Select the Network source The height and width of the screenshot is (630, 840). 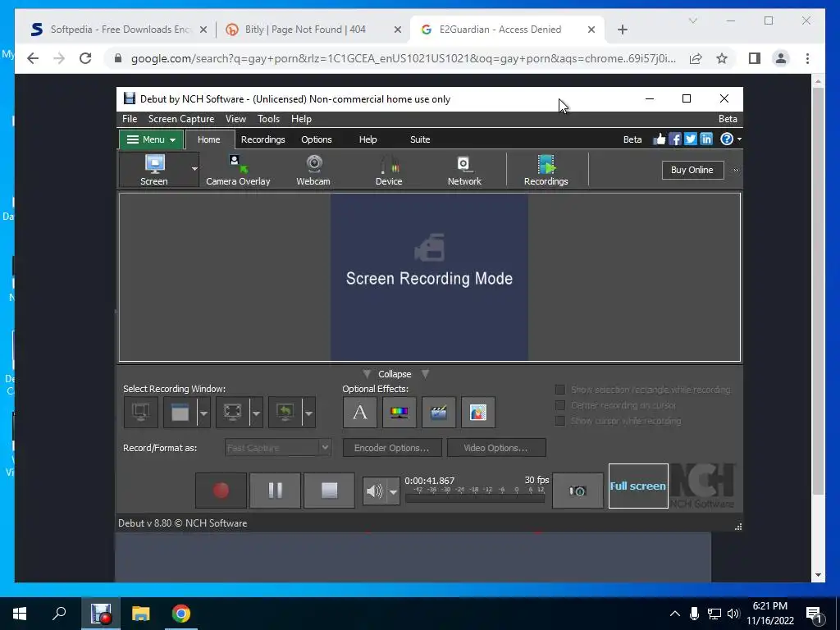(x=464, y=170)
